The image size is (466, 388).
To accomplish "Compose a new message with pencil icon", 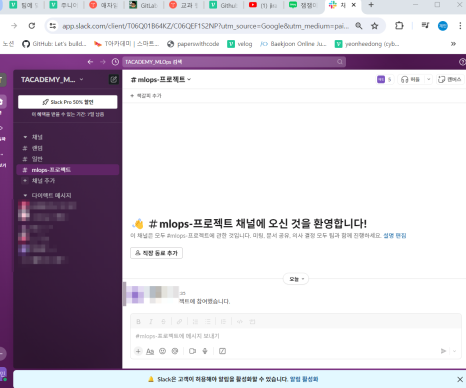I will (114, 79).
